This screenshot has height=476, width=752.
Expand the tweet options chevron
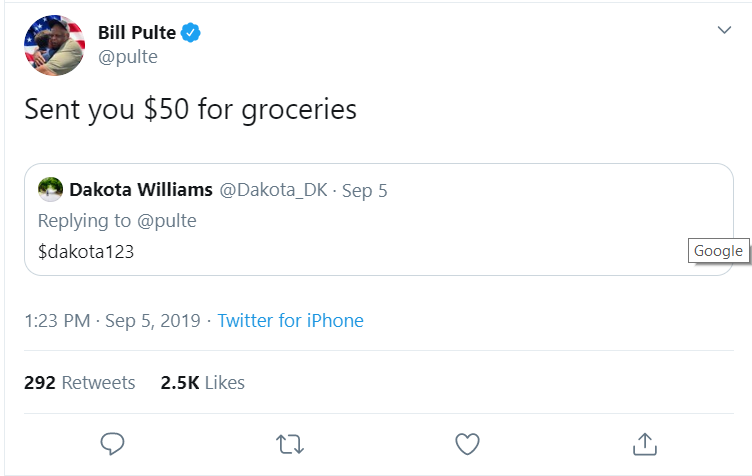click(x=725, y=31)
